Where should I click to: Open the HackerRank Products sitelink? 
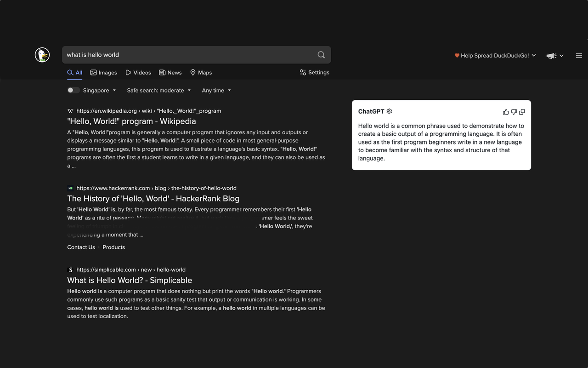[x=114, y=247]
